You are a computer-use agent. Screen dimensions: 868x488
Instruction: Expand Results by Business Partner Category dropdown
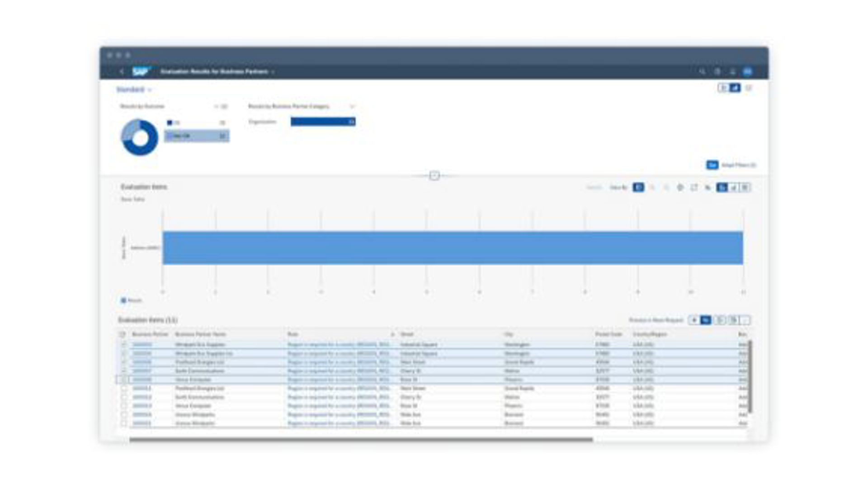[x=352, y=107]
